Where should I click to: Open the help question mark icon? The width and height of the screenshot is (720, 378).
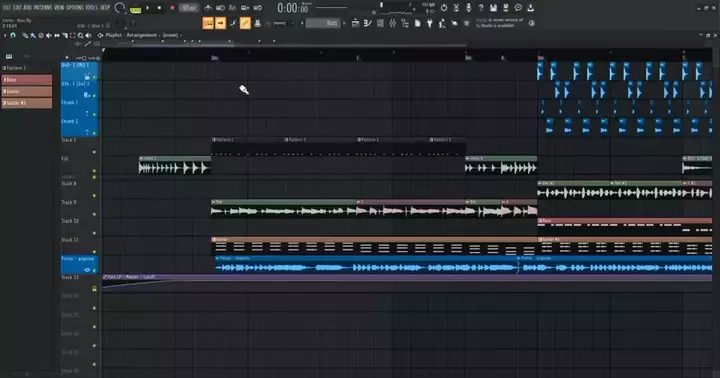(x=481, y=8)
